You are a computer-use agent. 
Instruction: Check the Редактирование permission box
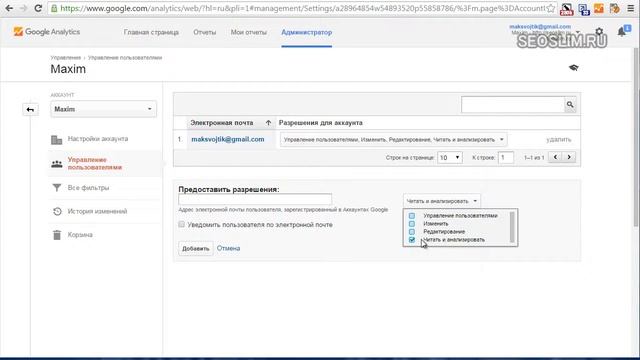click(x=412, y=232)
